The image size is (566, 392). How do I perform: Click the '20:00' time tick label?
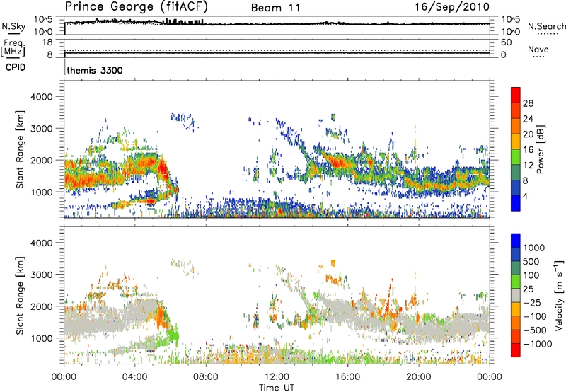(x=418, y=377)
